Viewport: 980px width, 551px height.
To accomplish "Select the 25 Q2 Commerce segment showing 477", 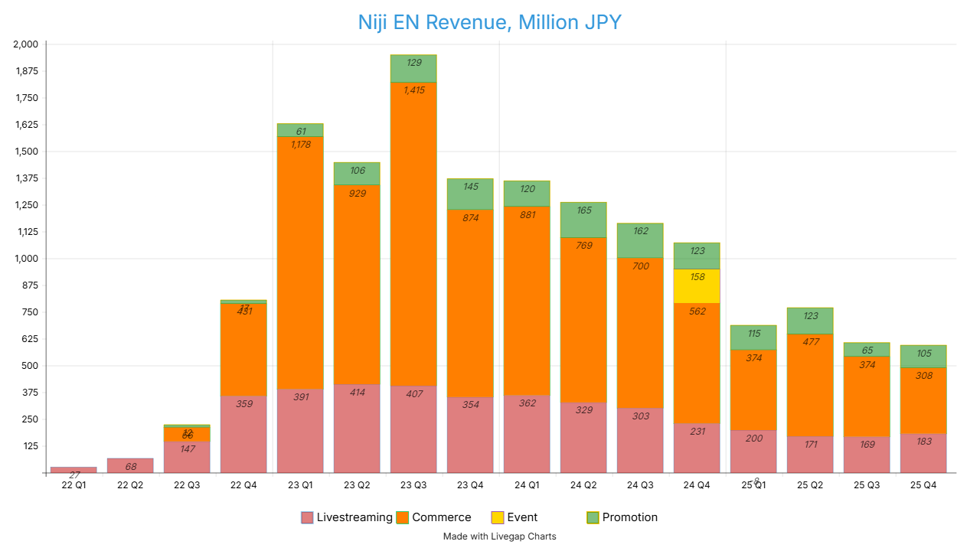I will coord(810,385).
